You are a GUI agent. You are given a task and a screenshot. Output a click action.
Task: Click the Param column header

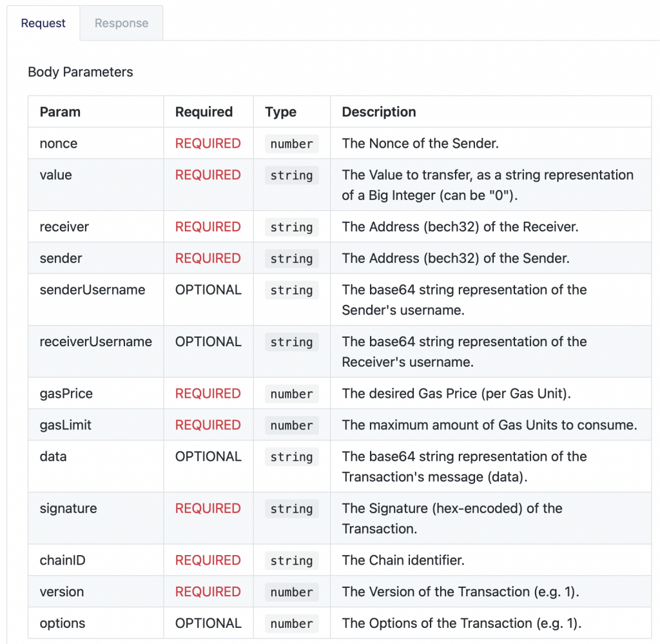(x=59, y=112)
